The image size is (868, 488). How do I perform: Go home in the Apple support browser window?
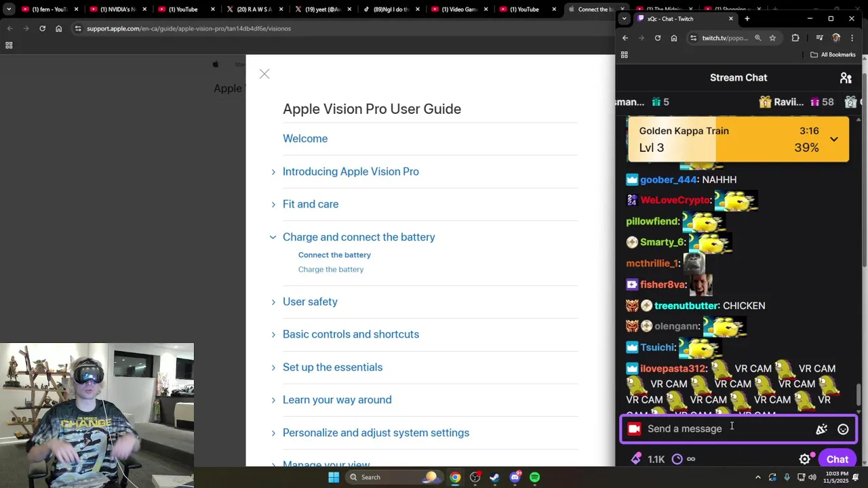[58, 28]
